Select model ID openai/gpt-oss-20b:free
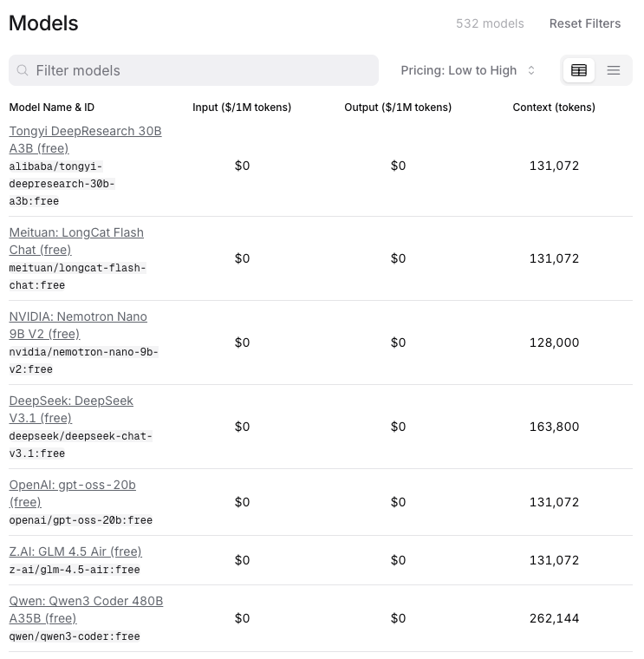Image resolution: width=644 pixels, height=659 pixels. coord(81,520)
